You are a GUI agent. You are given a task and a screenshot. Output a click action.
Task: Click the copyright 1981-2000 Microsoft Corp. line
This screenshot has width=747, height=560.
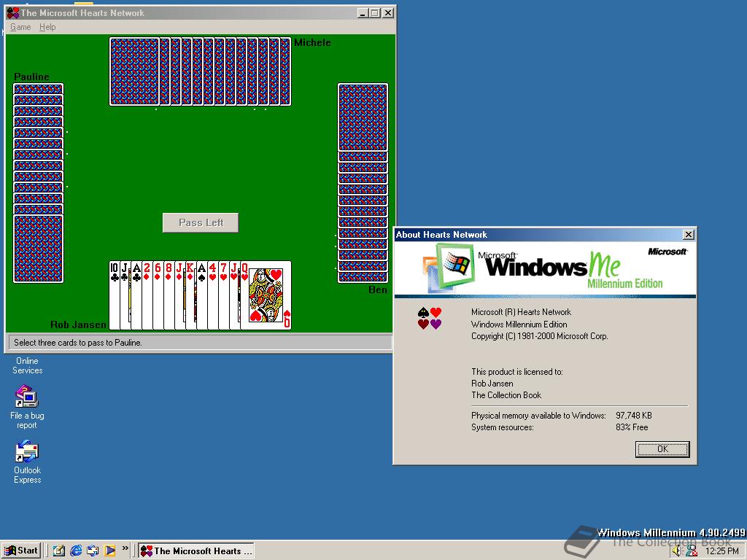(x=540, y=336)
